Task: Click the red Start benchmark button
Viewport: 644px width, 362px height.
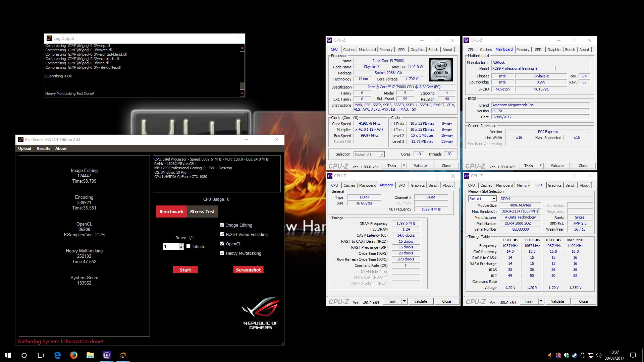Action: [x=185, y=270]
